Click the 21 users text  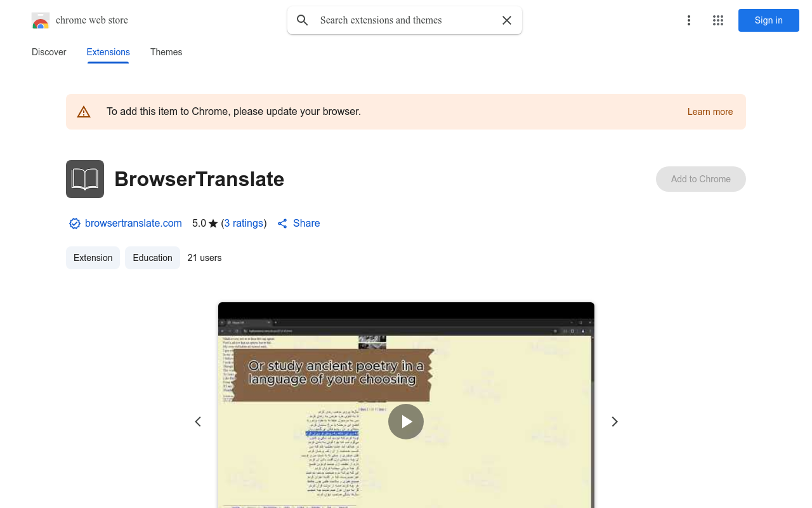(x=204, y=258)
